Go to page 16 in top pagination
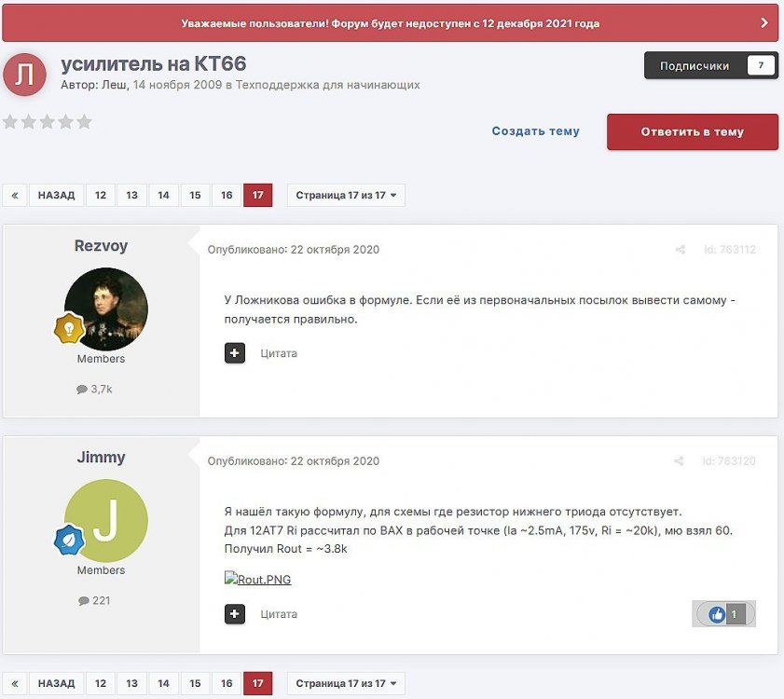Viewport: 784px width, 699px height. pyautogui.click(x=227, y=195)
